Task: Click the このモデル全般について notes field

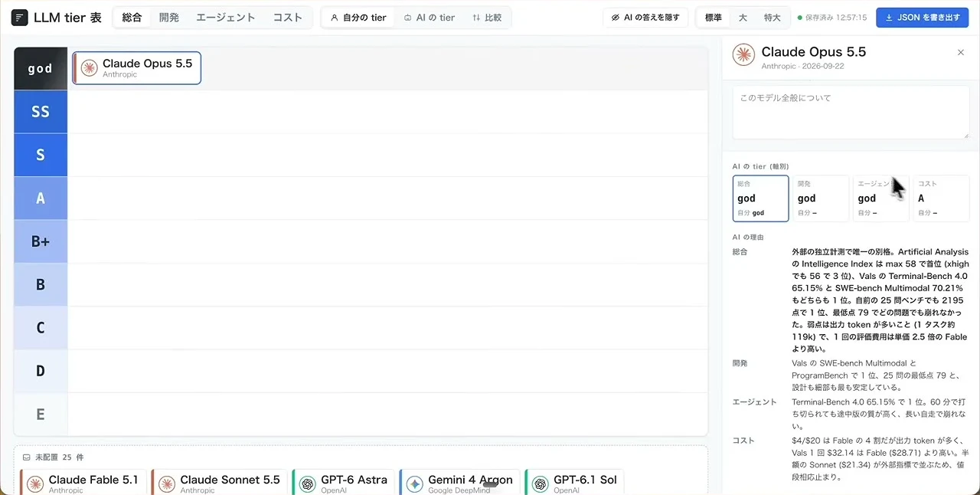Action: coord(851,112)
